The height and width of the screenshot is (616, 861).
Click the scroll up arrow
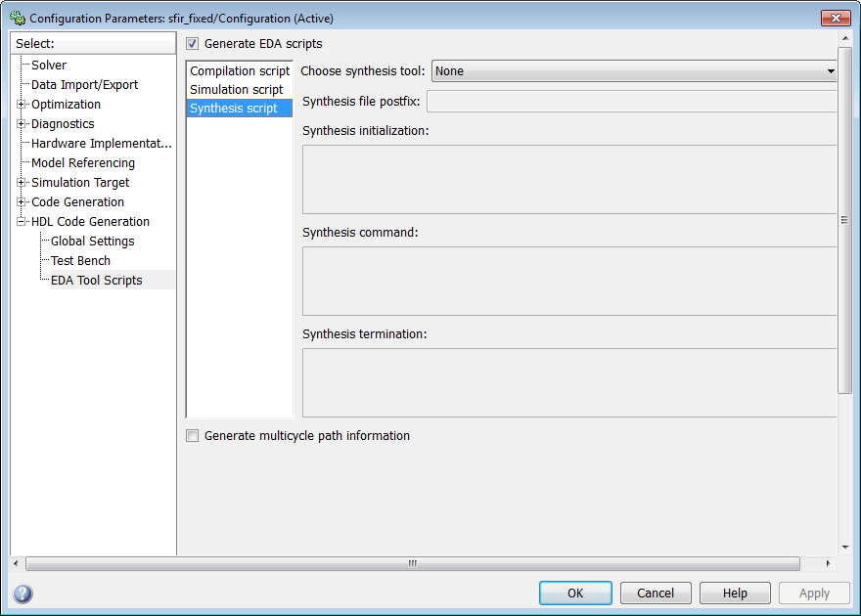click(845, 38)
